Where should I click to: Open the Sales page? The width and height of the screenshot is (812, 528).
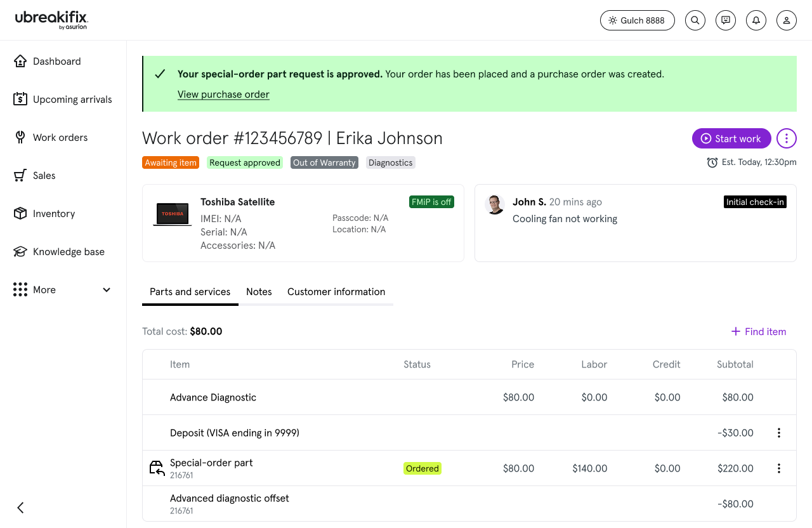(x=44, y=176)
